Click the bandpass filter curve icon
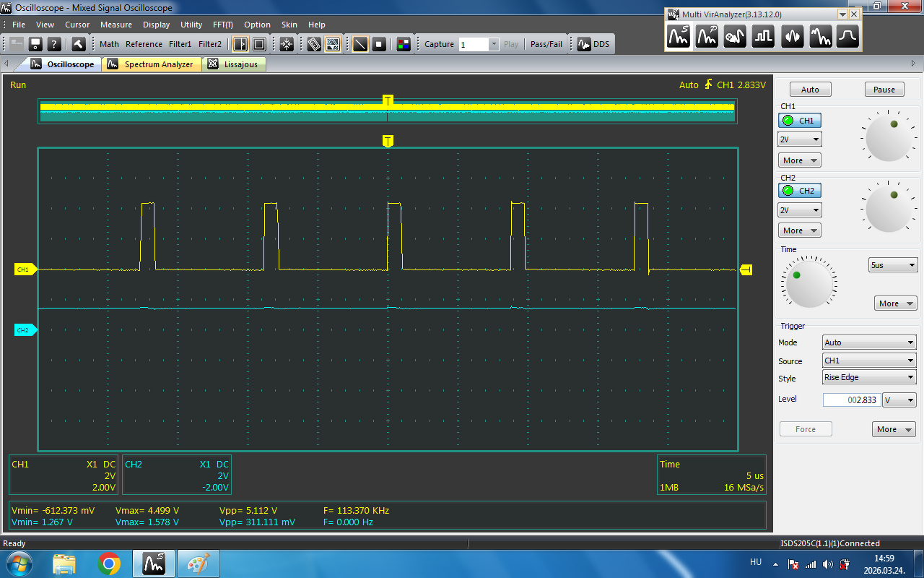The height and width of the screenshot is (578, 924). 848,35
